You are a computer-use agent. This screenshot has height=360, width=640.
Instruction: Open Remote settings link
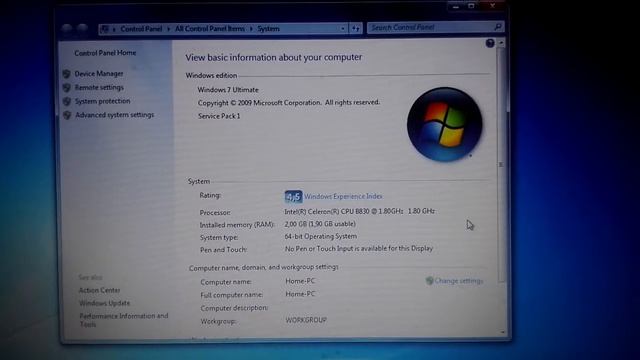pyautogui.click(x=99, y=87)
